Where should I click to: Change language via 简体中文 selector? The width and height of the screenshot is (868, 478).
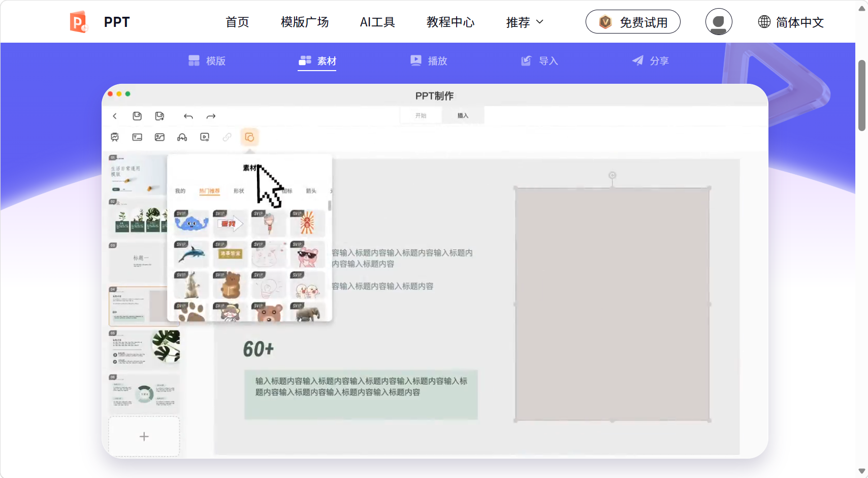[791, 22]
